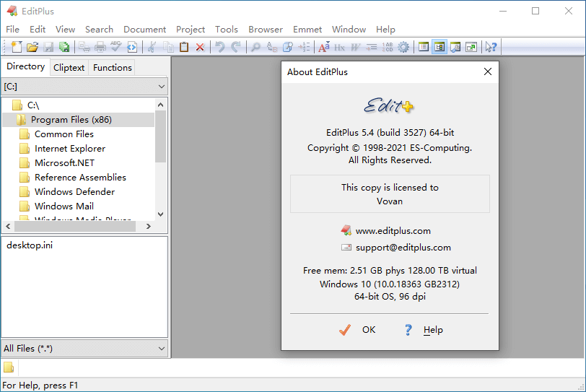Image resolution: width=586 pixels, height=392 pixels.
Task: Click the Print icon in toolbar
Action: coord(100,47)
